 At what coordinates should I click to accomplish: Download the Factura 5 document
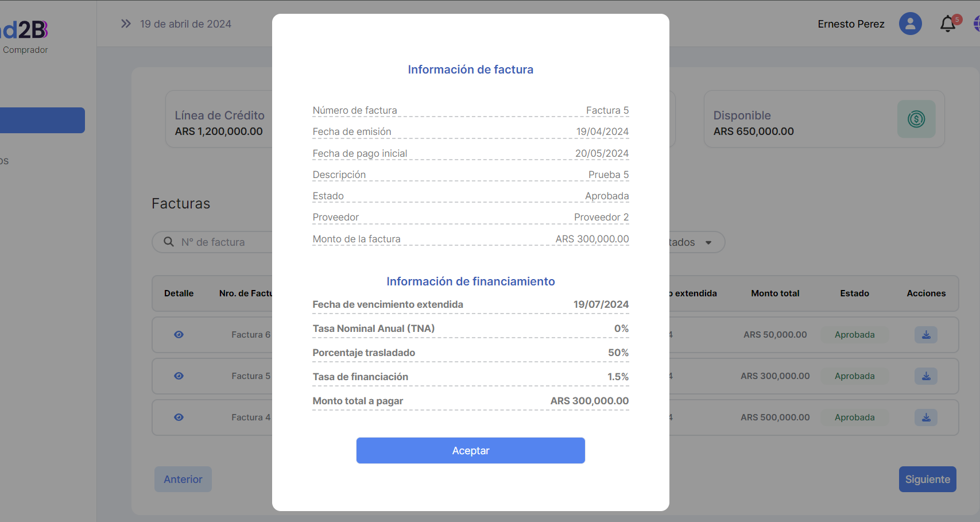coord(925,376)
